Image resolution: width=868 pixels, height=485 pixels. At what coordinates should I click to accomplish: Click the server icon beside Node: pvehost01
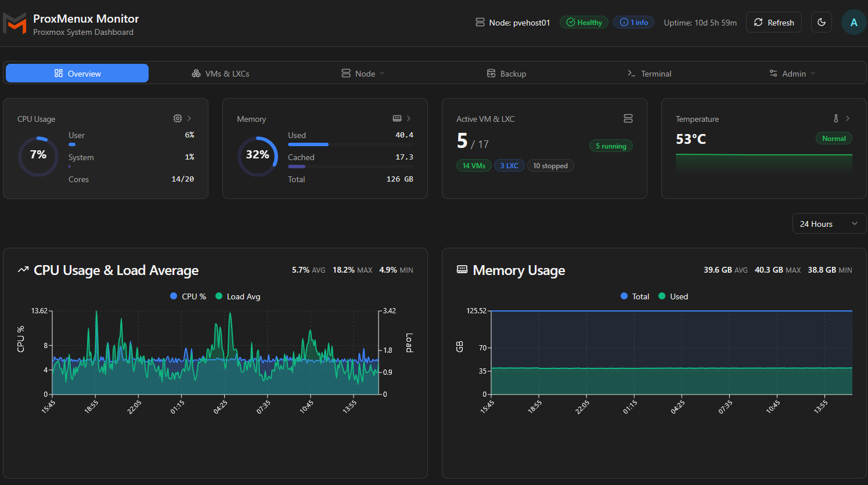pos(480,22)
